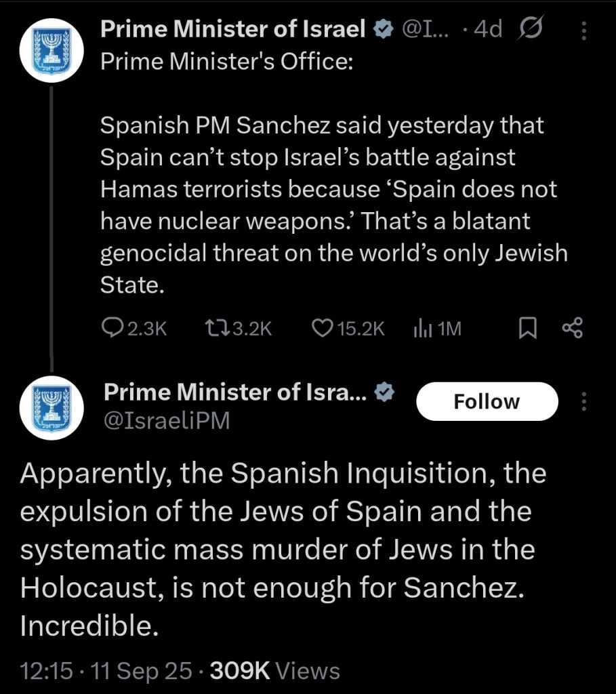Open profile avatar of the top tweet
This screenshot has height=694, width=616.
pos(50,50)
